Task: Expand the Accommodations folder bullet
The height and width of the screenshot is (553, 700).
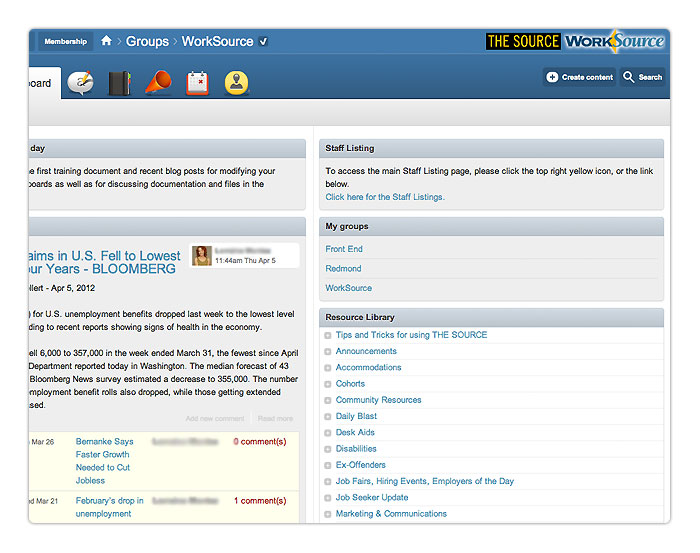Action: [328, 368]
